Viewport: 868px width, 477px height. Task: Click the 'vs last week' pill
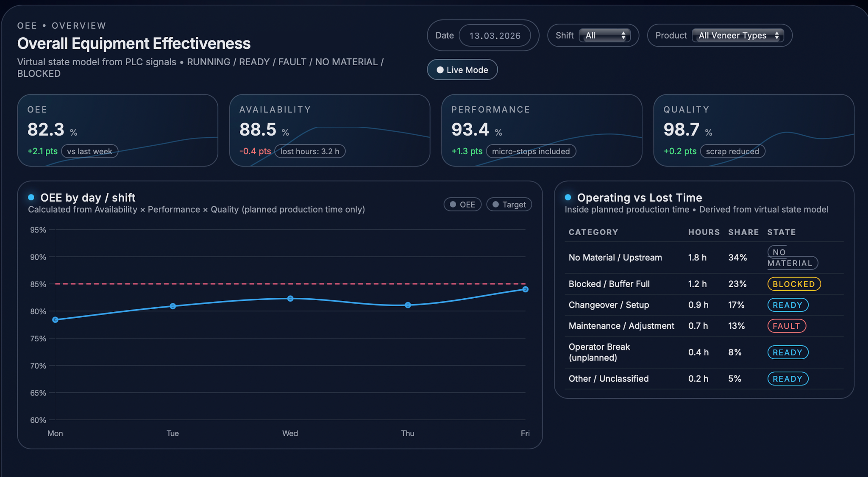(89, 152)
